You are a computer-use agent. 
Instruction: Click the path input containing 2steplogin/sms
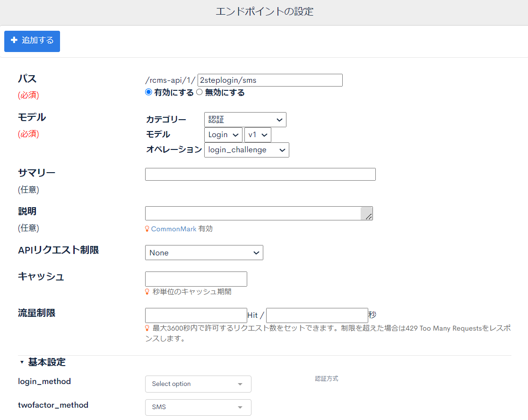tap(270, 80)
